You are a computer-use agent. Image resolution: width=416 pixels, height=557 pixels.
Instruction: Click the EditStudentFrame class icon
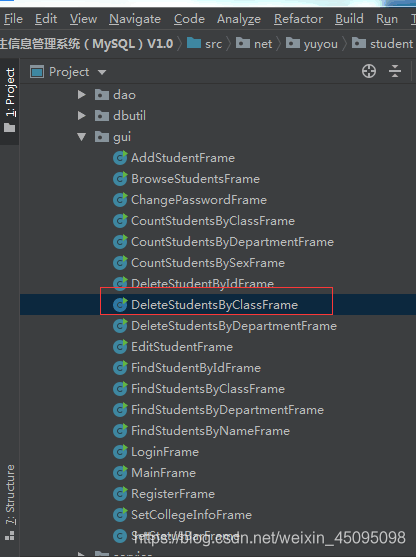click(120, 347)
